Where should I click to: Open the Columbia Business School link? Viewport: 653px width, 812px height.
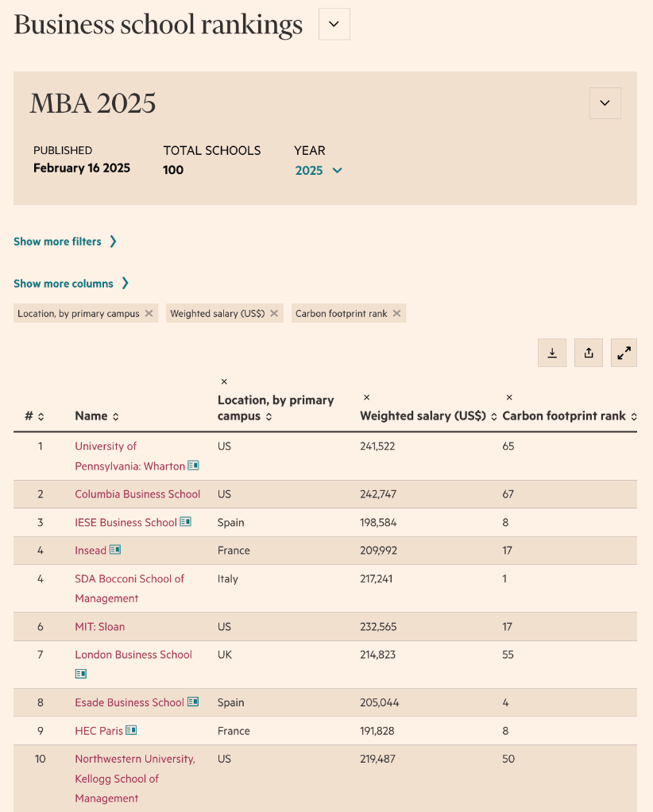coord(137,494)
